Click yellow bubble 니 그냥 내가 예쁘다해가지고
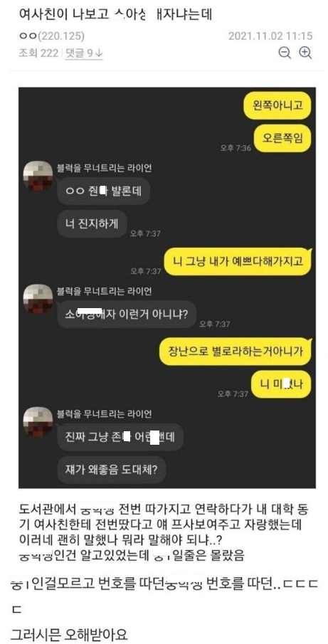The image size is (328, 644). point(238,261)
